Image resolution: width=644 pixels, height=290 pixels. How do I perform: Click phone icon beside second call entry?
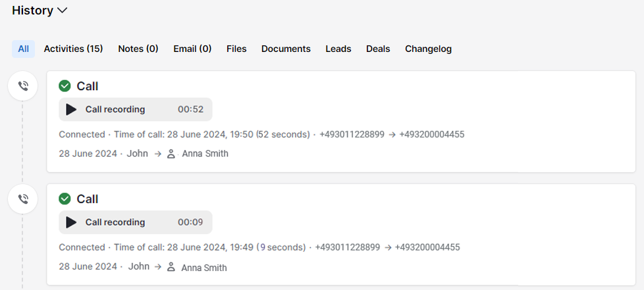[23, 199]
